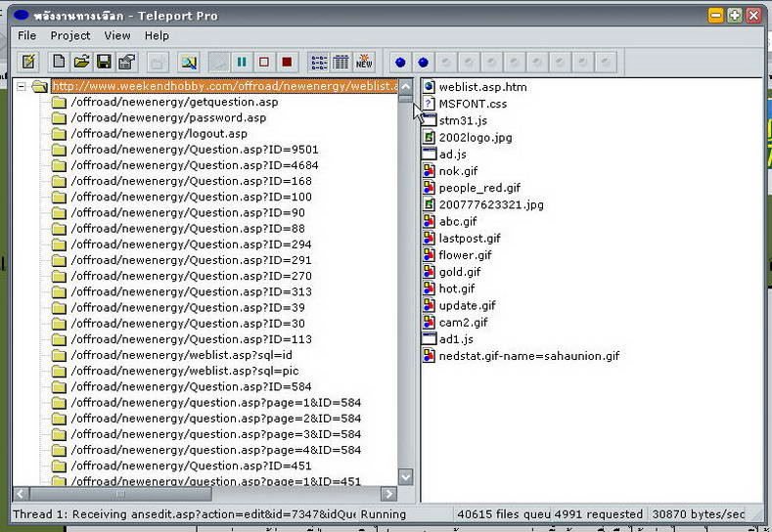
Task: Open a project using the folder icon
Action: click(x=82, y=63)
